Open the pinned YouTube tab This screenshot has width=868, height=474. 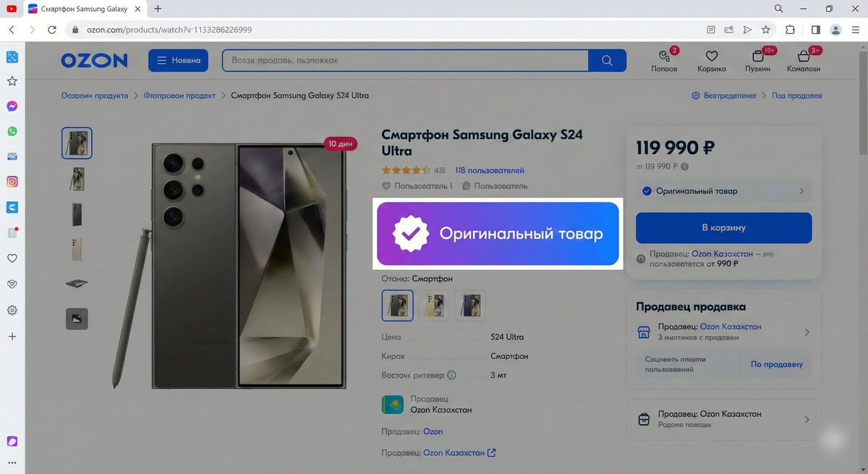[12, 9]
